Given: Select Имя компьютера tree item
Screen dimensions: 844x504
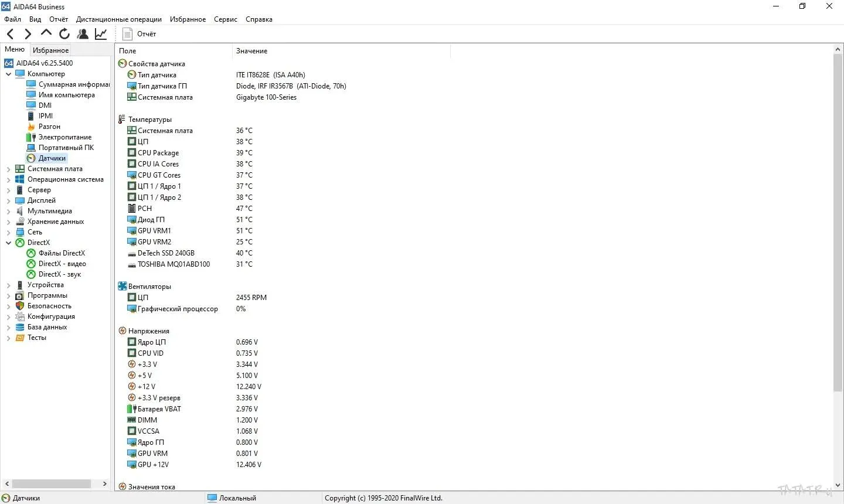Looking at the screenshot, I should click(x=66, y=95).
